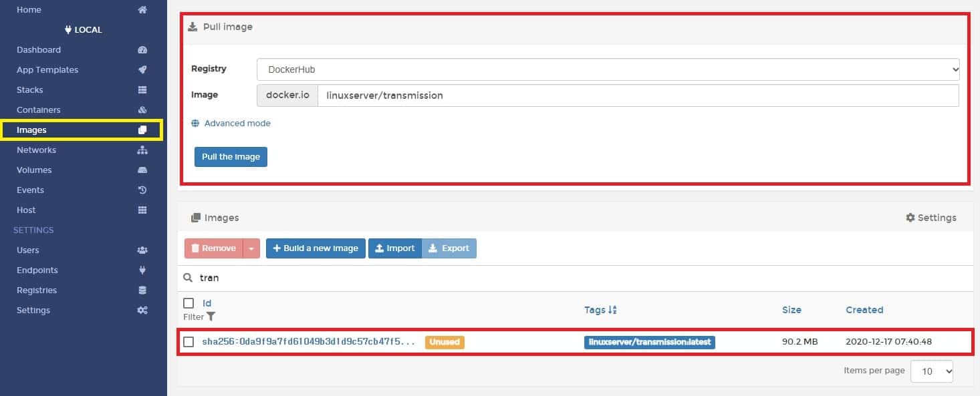Image resolution: width=980 pixels, height=396 pixels.
Task: Open the sha256 image ID link
Action: click(x=309, y=342)
